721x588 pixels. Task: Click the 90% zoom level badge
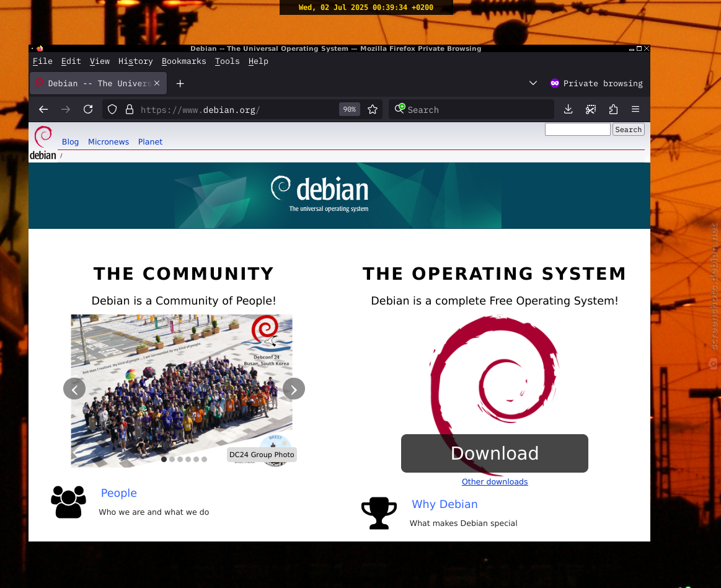pos(350,110)
